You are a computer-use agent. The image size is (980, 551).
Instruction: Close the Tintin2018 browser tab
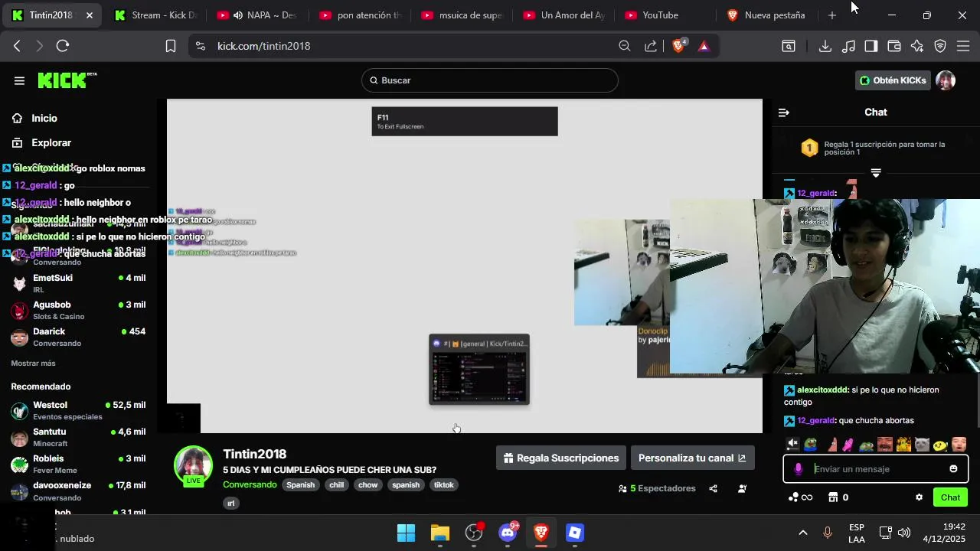tap(90, 15)
